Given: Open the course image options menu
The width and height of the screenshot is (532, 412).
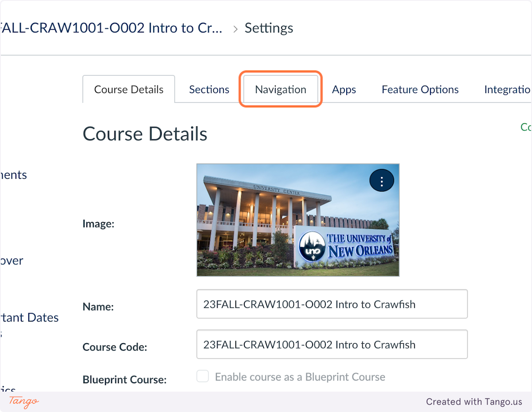Looking at the screenshot, I should 382,180.
